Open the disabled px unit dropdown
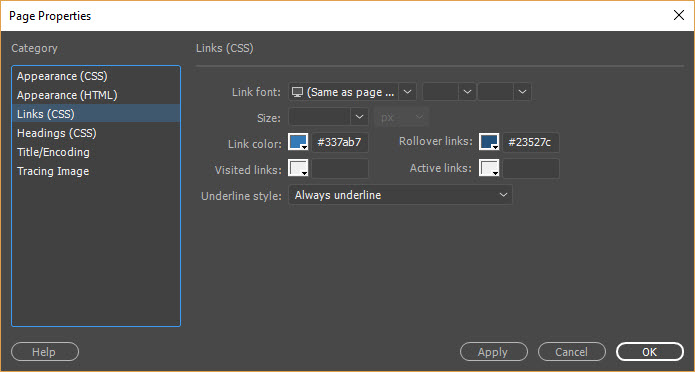Image resolution: width=695 pixels, height=372 pixels. (402, 117)
